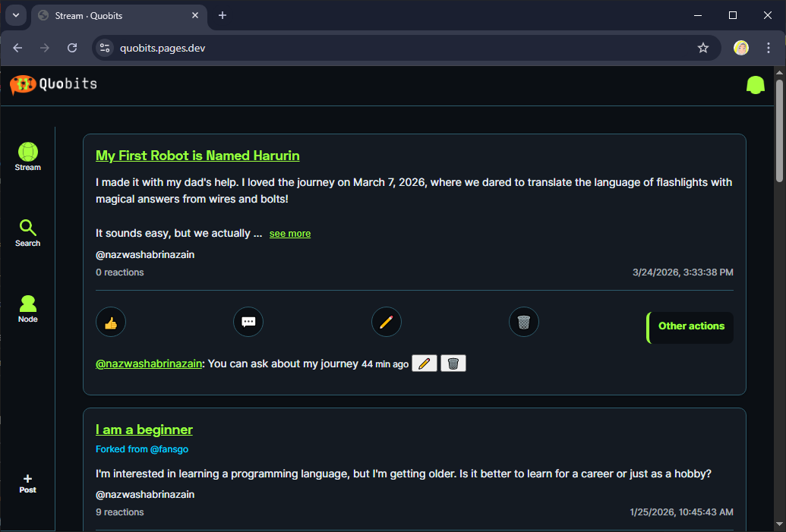This screenshot has width=786, height=532.
Task: Click 'Forked from @fansgo' link
Action: tap(142, 449)
